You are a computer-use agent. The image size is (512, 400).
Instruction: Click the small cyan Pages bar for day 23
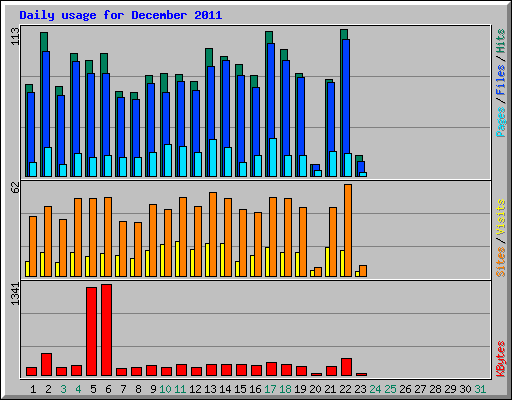click(x=363, y=174)
